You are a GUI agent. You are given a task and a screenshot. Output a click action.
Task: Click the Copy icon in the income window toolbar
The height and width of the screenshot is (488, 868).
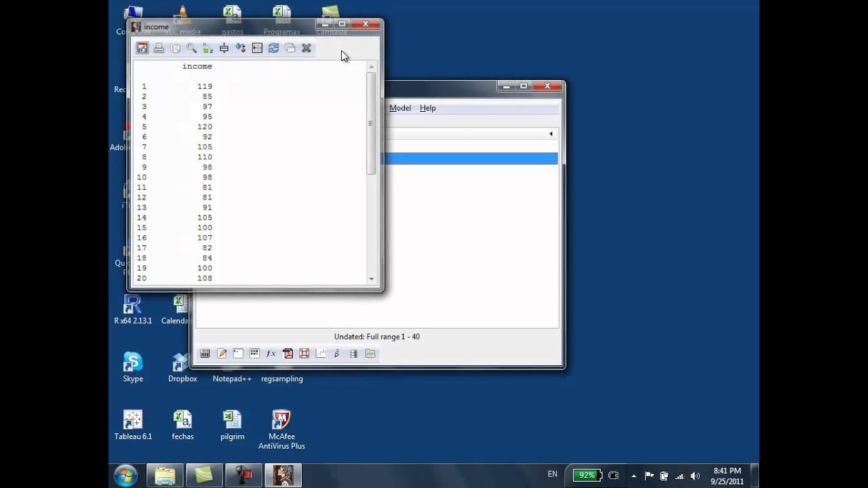tap(175, 48)
